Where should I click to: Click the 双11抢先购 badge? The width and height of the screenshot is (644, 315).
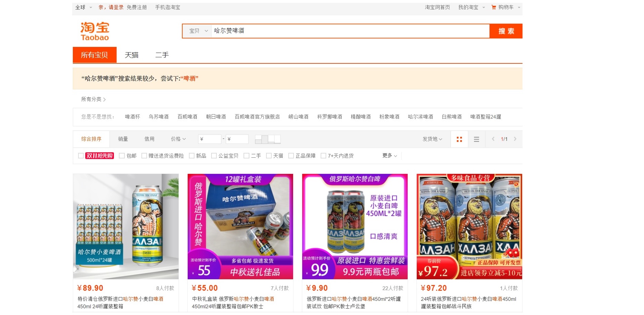[x=99, y=156]
